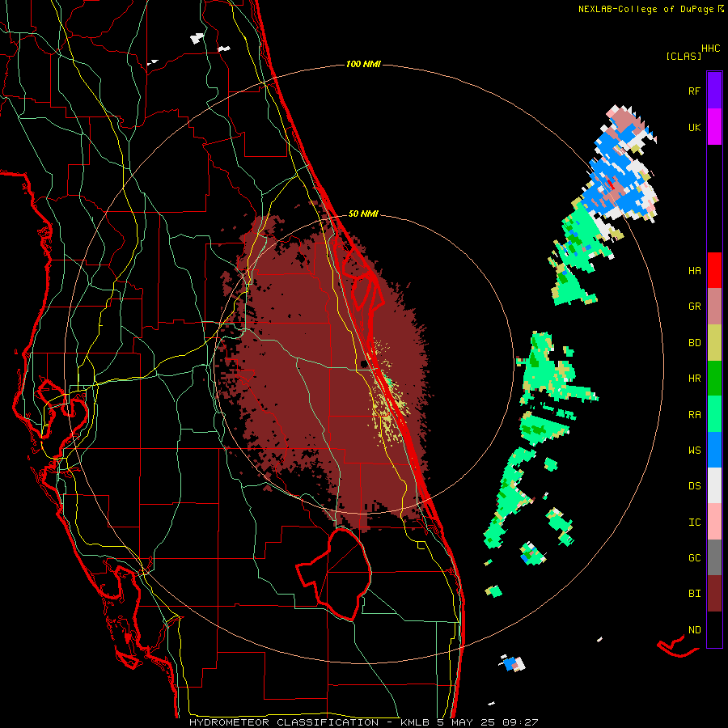The height and width of the screenshot is (728, 728).
Task: Click the 'ND' legend label
Action: point(694,630)
